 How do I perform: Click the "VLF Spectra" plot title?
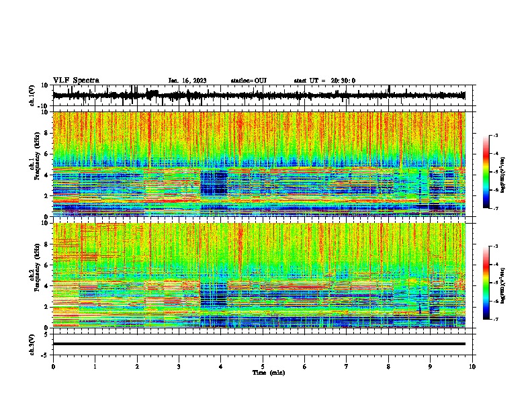(x=76, y=81)
